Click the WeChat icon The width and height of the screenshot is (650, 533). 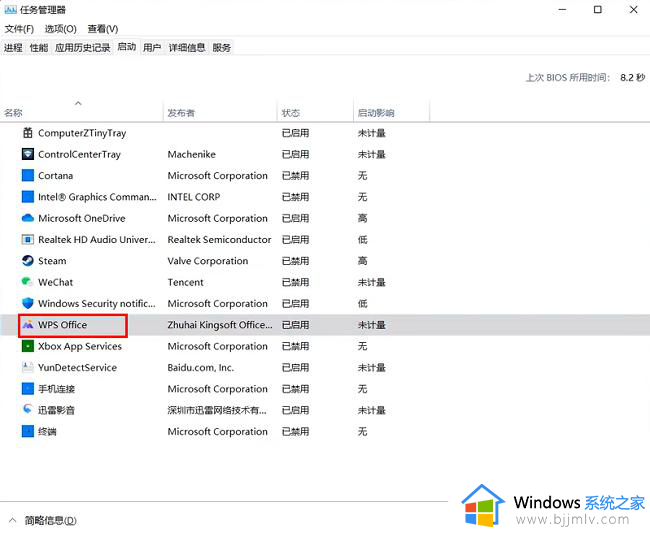(28, 282)
